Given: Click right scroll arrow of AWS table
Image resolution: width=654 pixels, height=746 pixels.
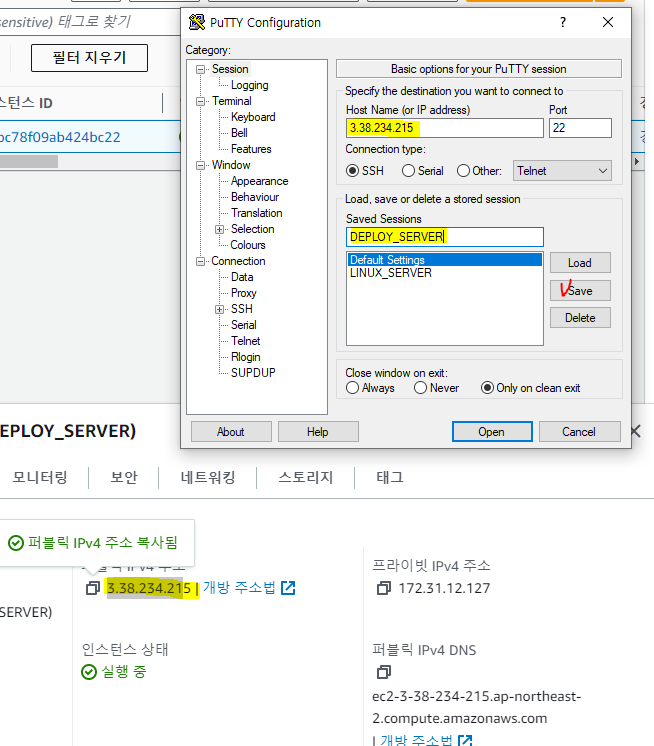Looking at the screenshot, I should tap(637, 162).
